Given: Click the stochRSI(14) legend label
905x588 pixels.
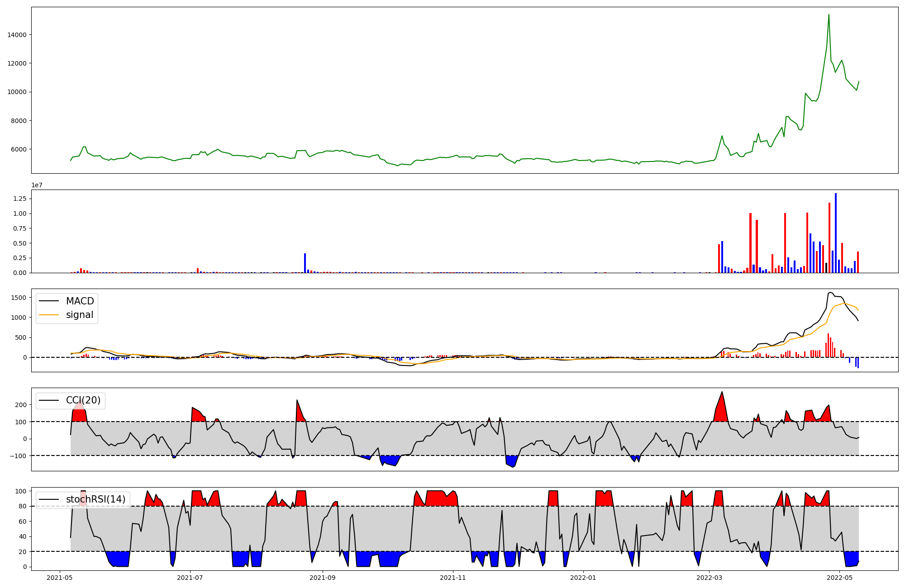Looking at the screenshot, I should (x=95, y=499).
